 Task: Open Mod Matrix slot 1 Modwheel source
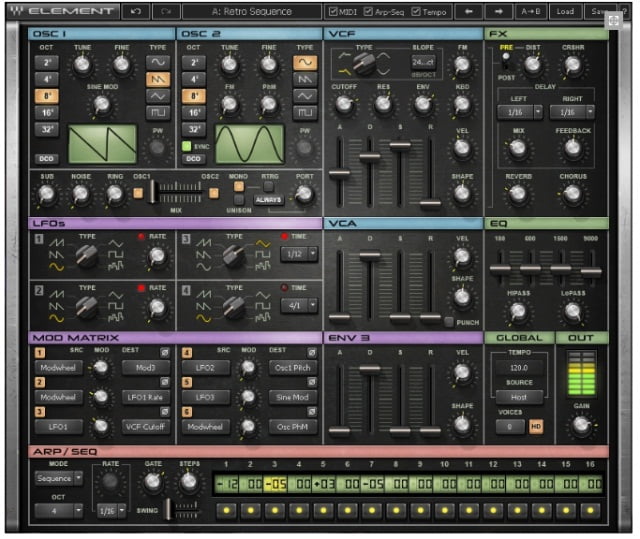tap(58, 368)
